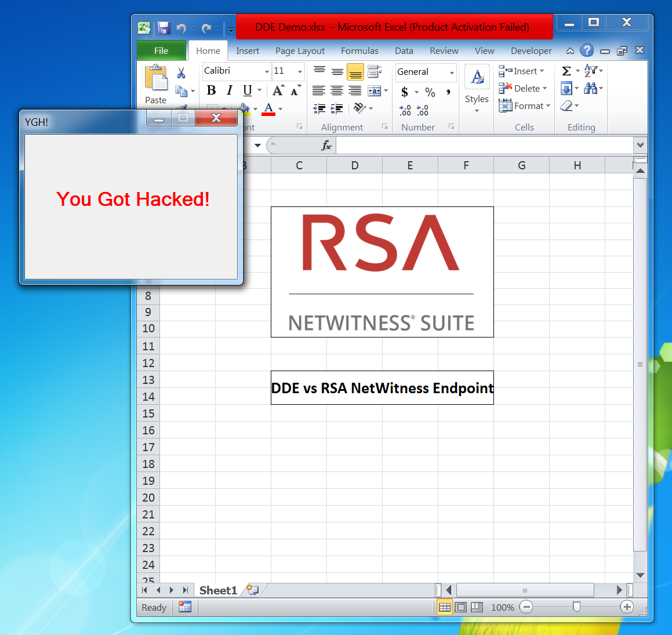Click Zoom In plus button
This screenshot has width=672, height=635.
coord(627,607)
